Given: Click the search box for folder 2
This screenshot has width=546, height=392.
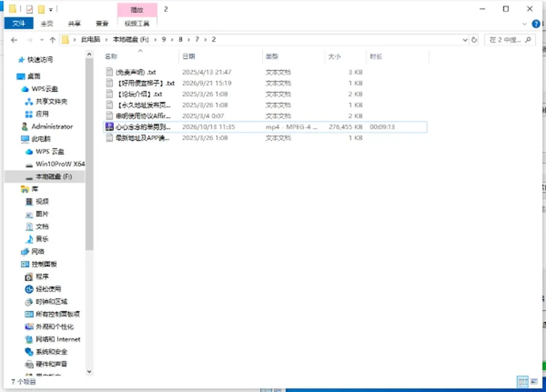Looking at the screenshot, I should 510,40.
